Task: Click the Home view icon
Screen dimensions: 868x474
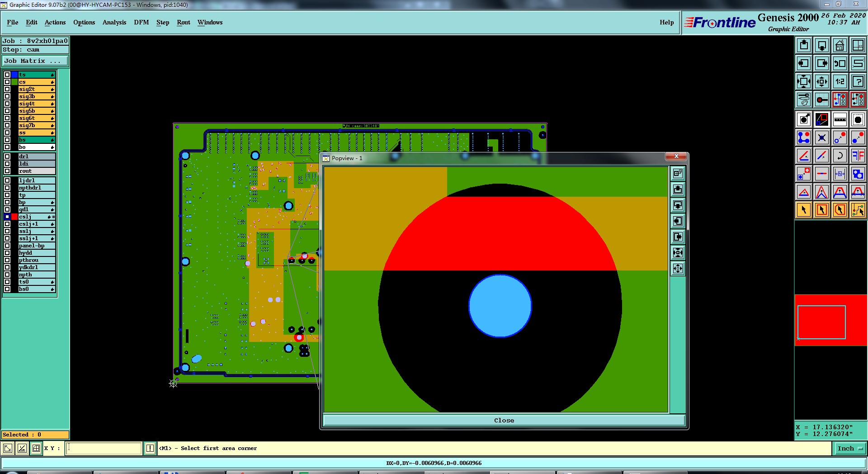Action: pos(840,45)
